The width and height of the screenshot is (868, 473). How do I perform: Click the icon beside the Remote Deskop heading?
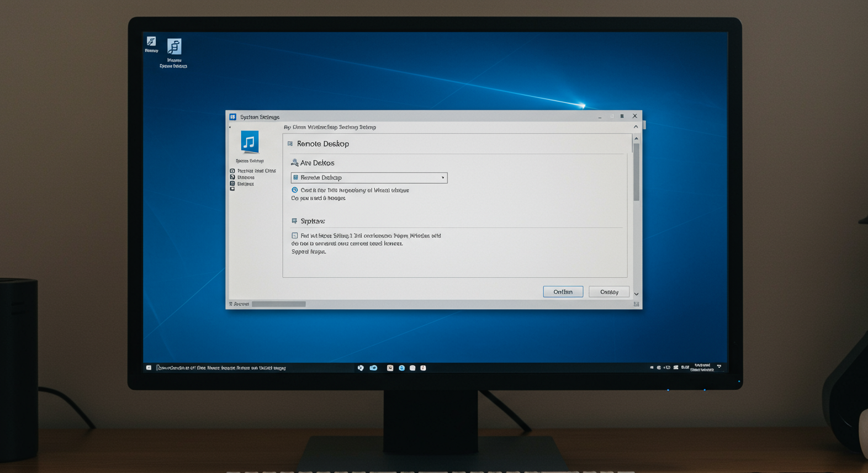pyautogui.click(x=290, y=144)
